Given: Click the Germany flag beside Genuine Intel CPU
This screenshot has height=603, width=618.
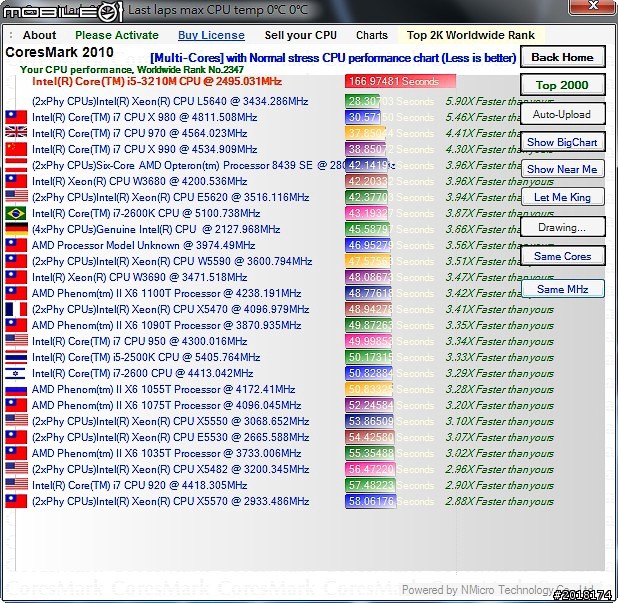Looking at the screenshot, I should pos(16,229).
